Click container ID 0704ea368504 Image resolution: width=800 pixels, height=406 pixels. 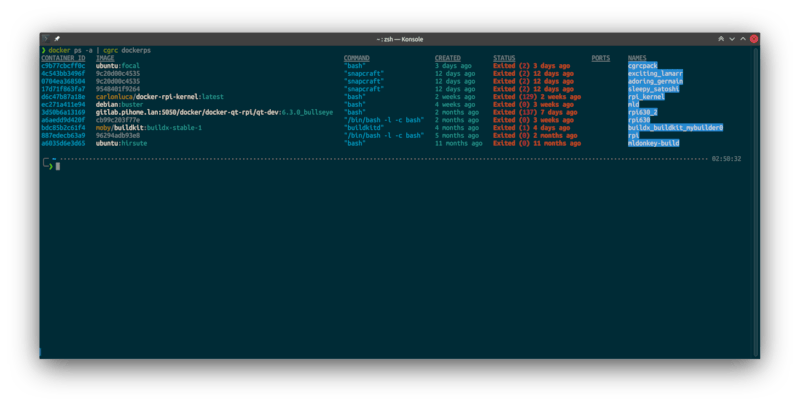[x=63, y=81]
